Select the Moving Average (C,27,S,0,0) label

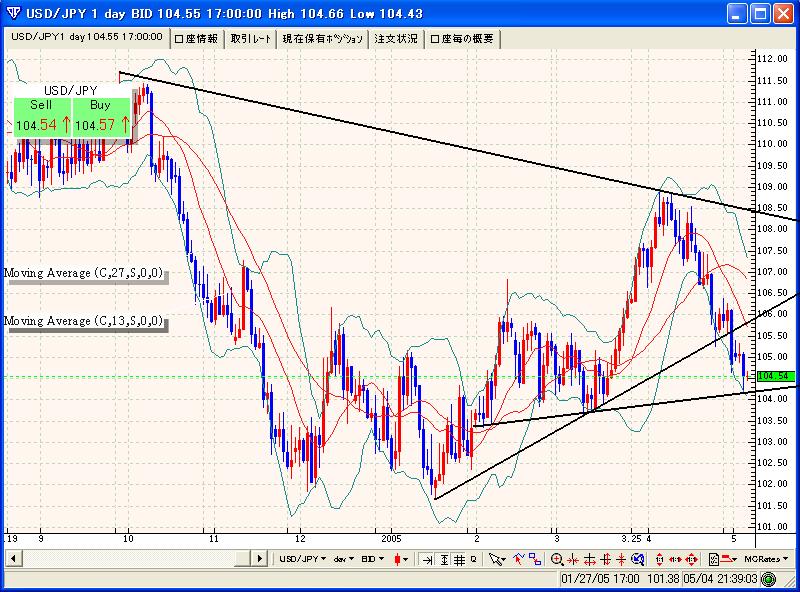coord(84,273)
